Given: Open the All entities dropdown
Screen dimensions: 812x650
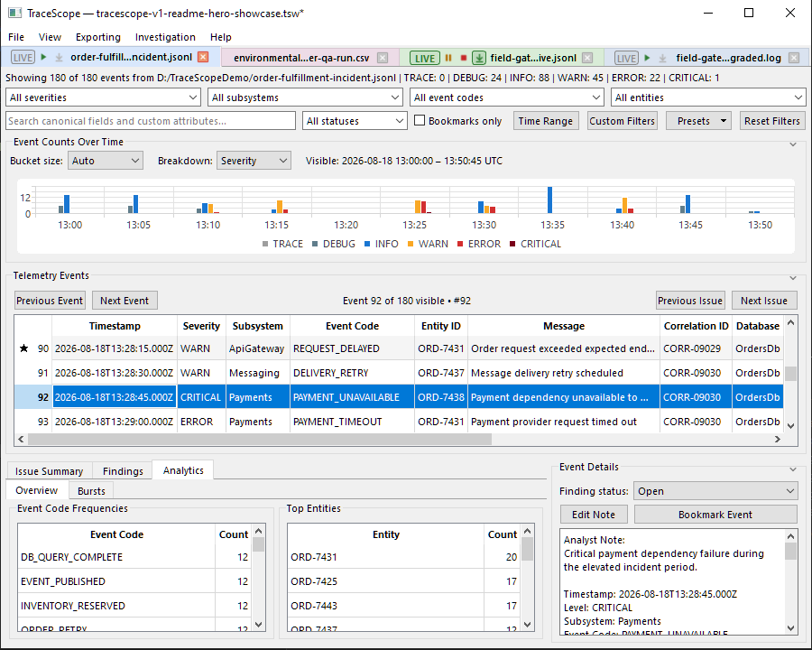Looking at the screenshot, I should [x=708, y=97].
